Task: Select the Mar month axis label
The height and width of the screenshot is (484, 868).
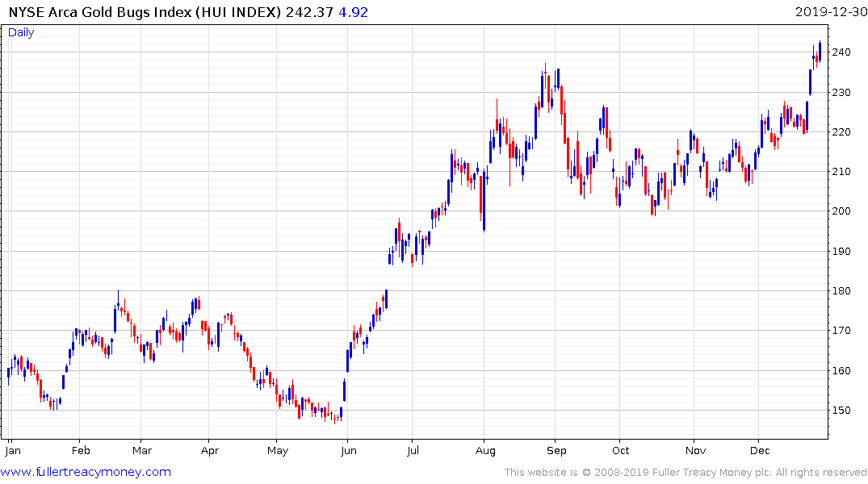Action: [142, 451]
